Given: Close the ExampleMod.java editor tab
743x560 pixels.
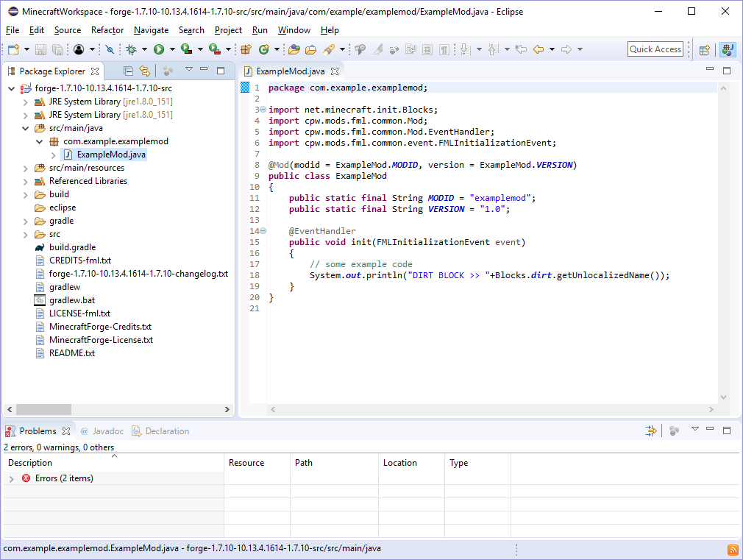Looking at the screenshot, I should click(x=335, y=71).
